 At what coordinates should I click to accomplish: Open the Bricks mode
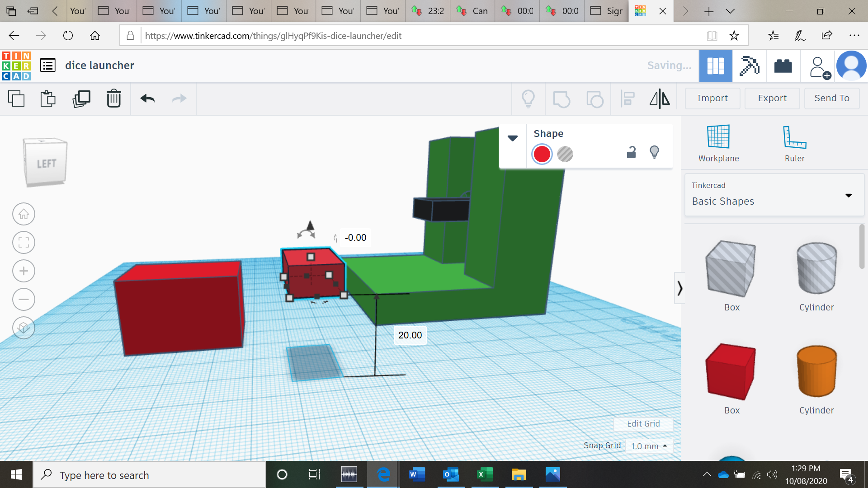coord(783,66)
